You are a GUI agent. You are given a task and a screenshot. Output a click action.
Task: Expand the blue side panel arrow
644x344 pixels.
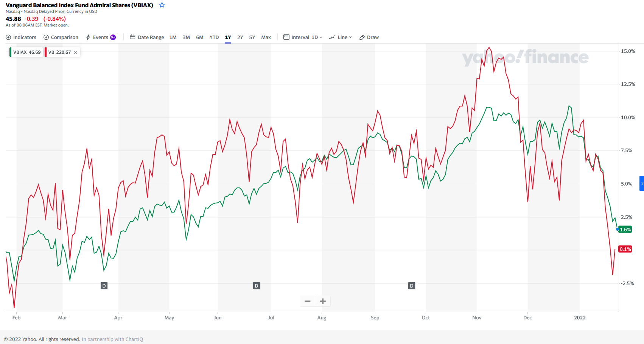point(642,183)
